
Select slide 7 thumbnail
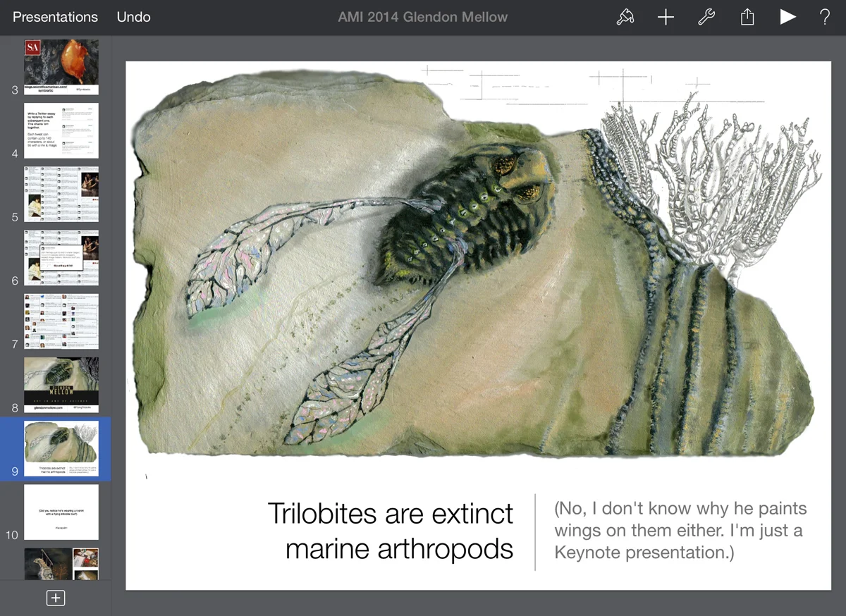pos(61,321)
